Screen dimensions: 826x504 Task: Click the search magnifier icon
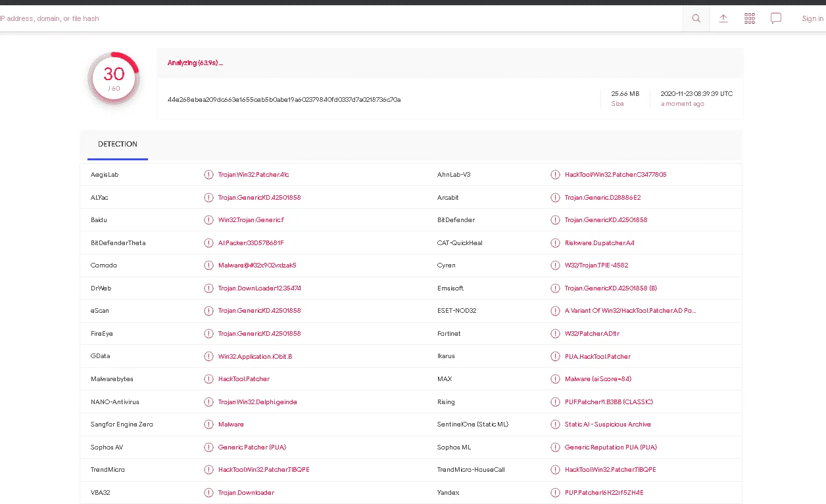pos(696,18)
